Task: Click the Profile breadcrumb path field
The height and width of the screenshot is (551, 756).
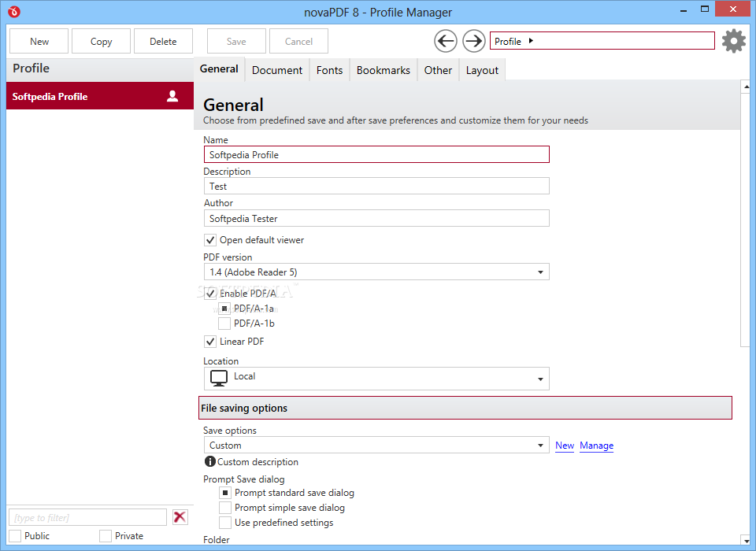Action: 602,40
